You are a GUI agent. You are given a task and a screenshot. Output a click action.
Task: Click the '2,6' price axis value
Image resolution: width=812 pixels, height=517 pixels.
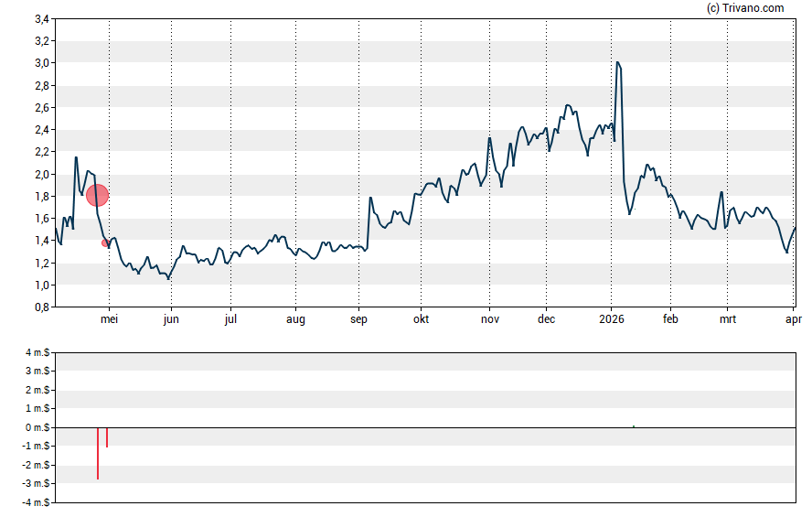[41, 108]
